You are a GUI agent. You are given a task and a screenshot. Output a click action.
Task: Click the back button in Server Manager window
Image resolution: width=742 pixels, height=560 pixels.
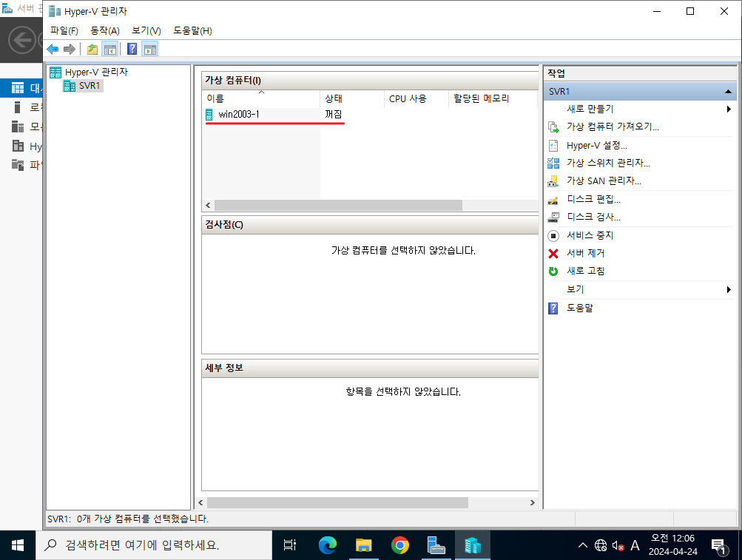pyautogui.click(x=21, y=40)
